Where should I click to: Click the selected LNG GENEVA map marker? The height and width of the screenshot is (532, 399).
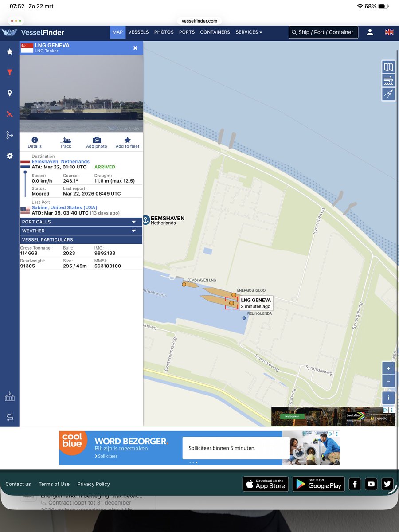231,303
